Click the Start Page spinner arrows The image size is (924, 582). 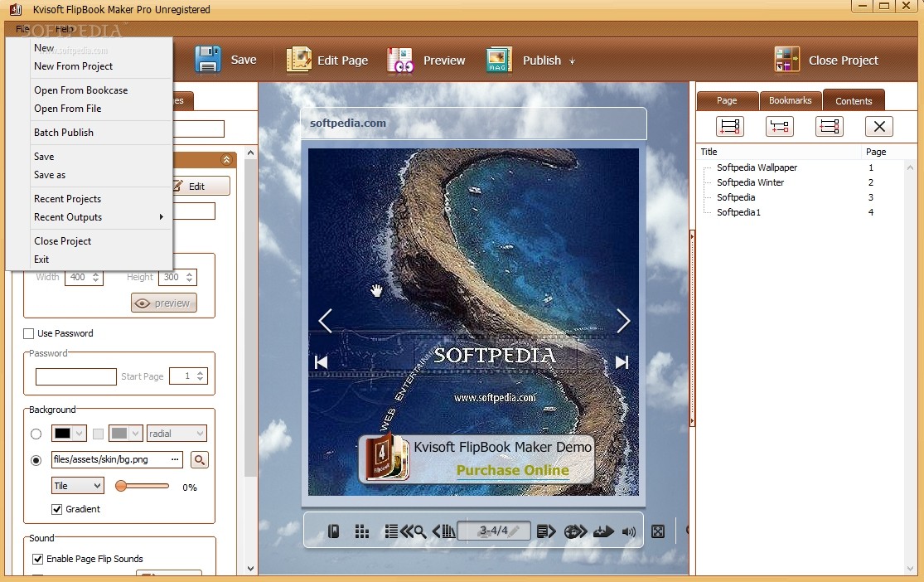point(201,376)
